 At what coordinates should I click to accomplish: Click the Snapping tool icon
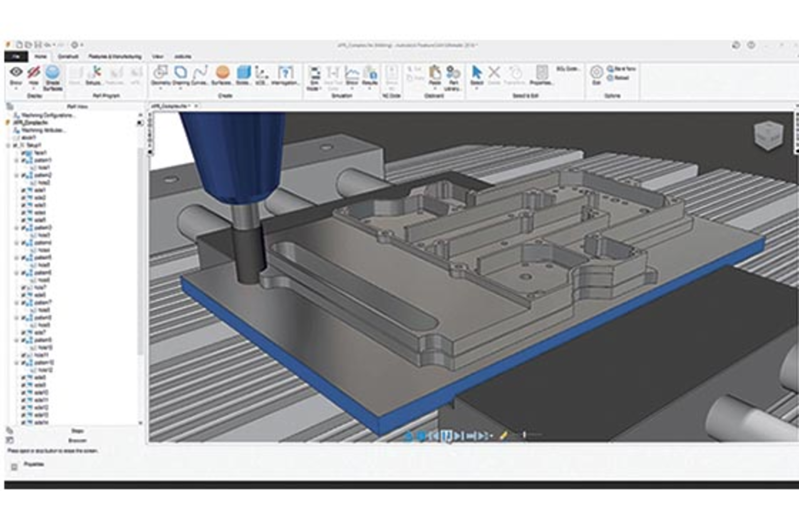181,72
